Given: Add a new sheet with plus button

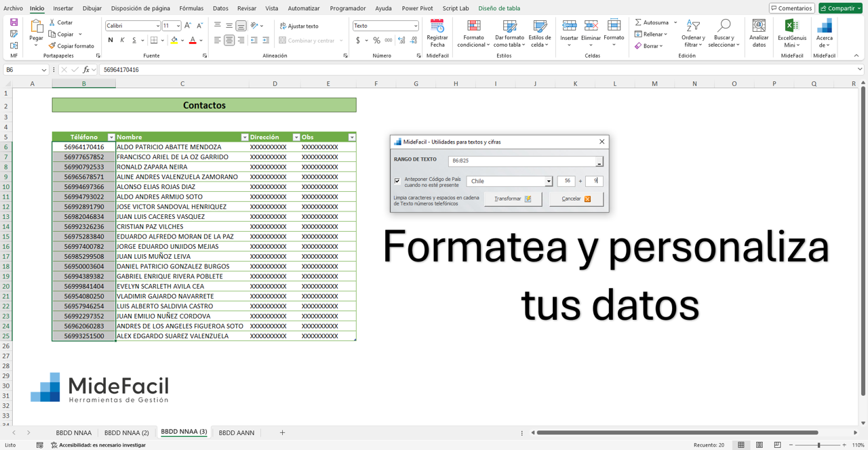Looking at the screenshot, I should pos(282,432).
